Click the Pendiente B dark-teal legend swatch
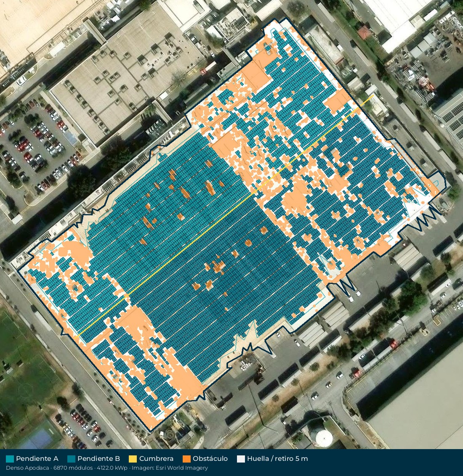The width and height of the screenshot is (463, 476). coord(71,459)
